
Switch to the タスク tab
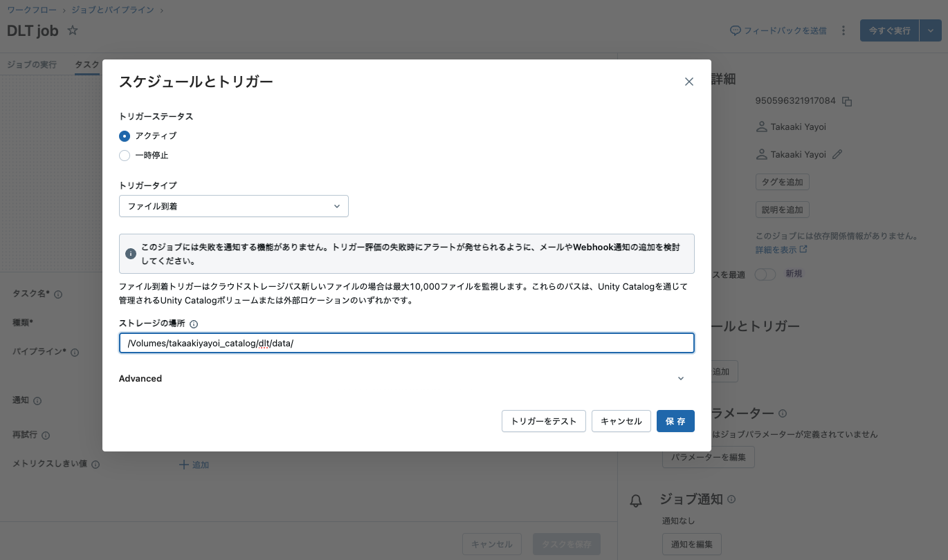pos(86,64)
